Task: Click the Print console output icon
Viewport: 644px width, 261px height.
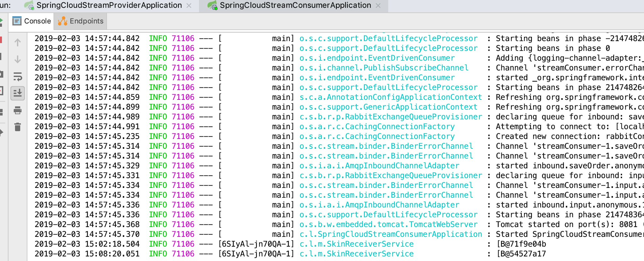Action: pyautogui.click(x=18, y=111)
